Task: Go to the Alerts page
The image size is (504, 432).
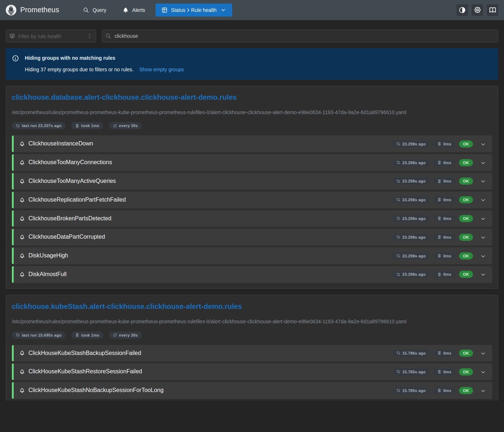Action: point(134,10)
